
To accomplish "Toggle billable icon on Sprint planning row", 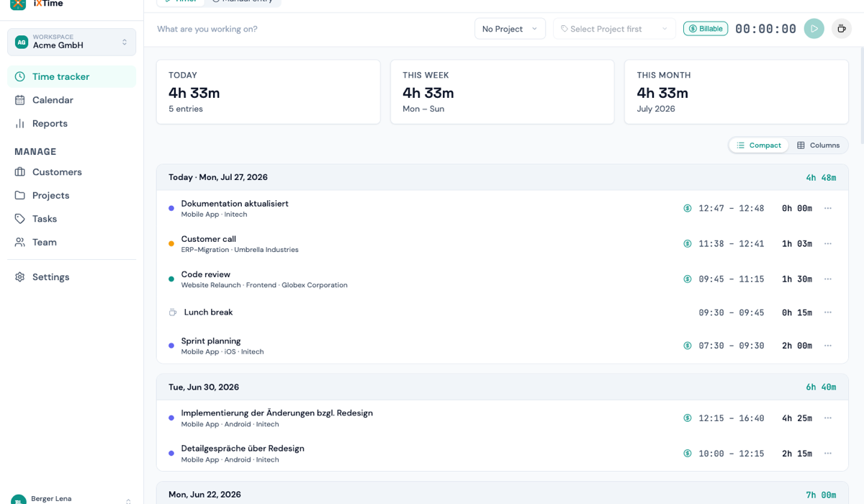I will [688, 346].
